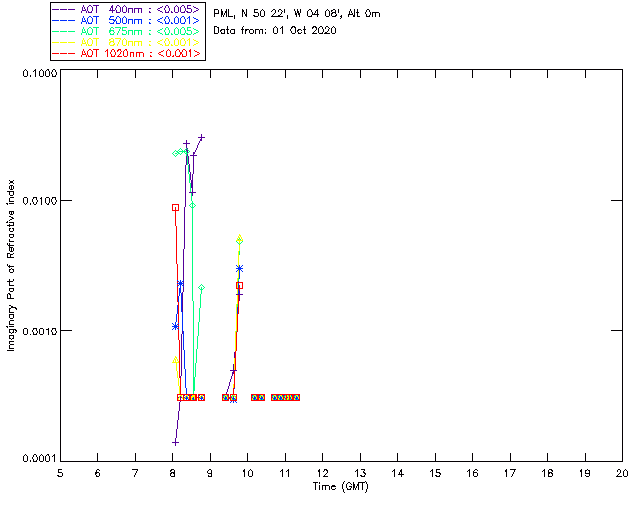The image size is (640, 512).
Task: Click the red square marker near 0.0100
Action: [176, 207]
